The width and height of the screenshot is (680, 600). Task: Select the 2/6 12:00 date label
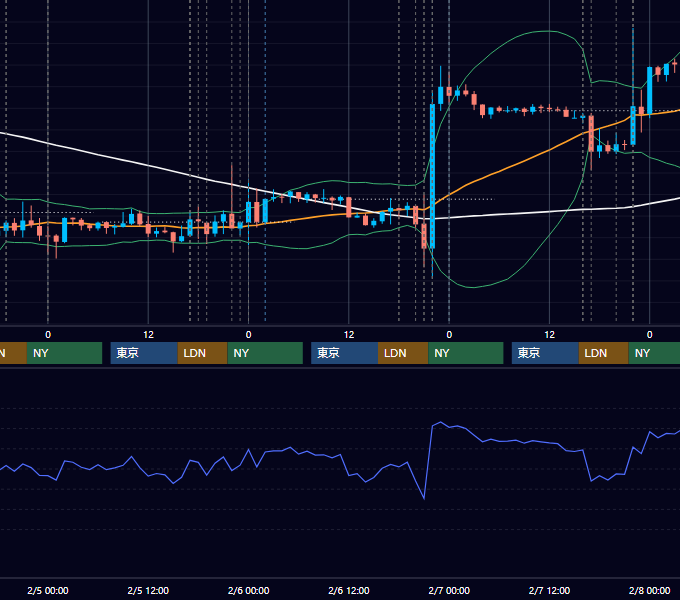coord(349,590)
